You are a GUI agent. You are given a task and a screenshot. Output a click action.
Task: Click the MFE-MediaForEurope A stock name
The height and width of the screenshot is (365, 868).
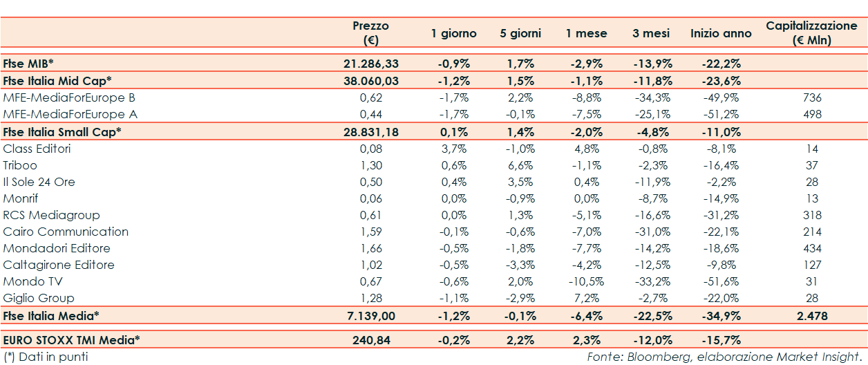click(69, 114)
